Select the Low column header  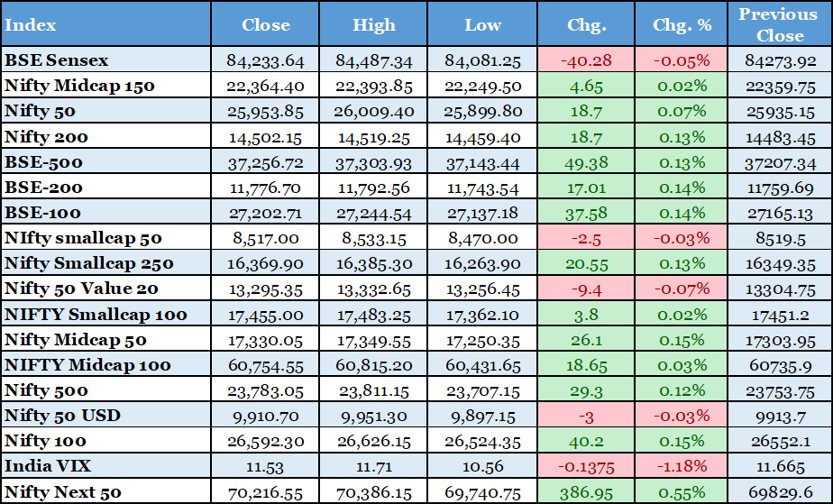click(x=482, y=24)
